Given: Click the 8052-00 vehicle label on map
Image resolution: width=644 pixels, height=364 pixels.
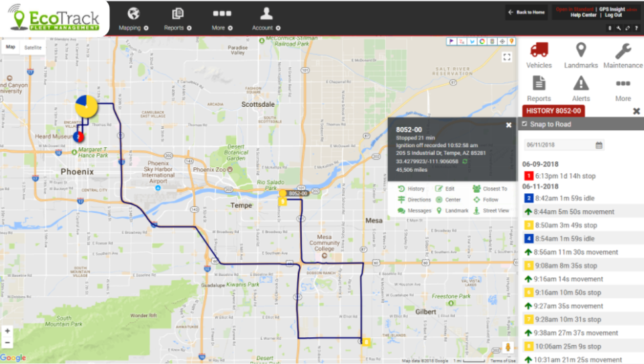Looking at the screenshot, I should pyautogui.click(x=298, y=193).
